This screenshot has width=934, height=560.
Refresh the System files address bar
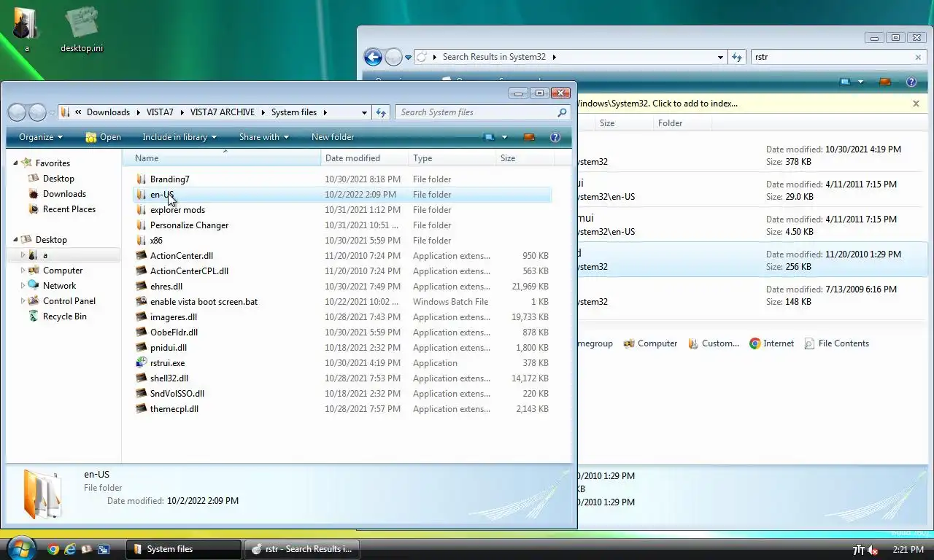click(x=380, y=112)
